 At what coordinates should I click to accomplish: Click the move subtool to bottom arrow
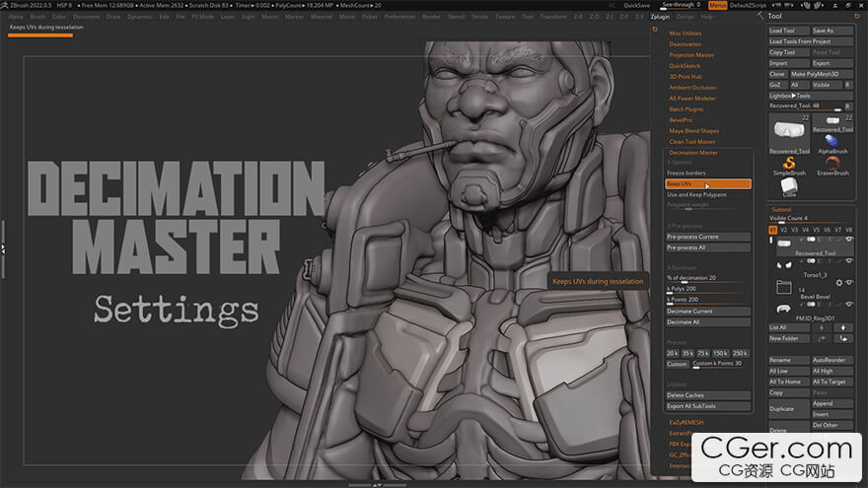coord(843,338)
